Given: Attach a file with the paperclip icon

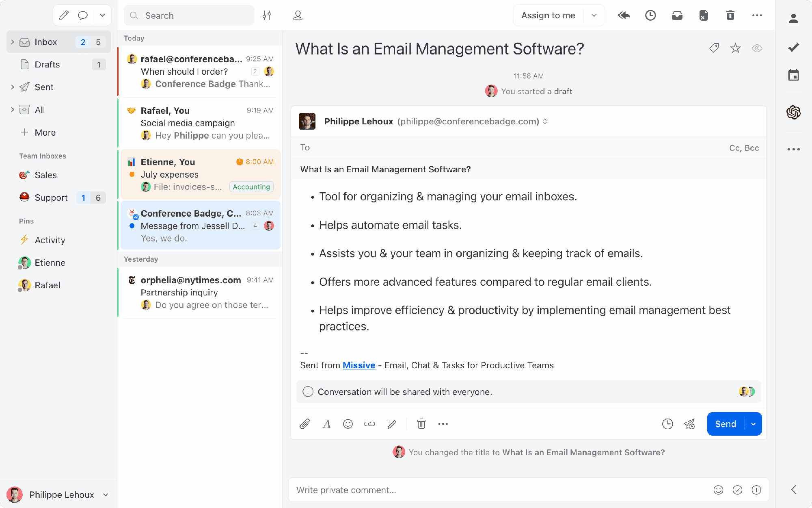Looking at the screenshot, I should pyautogui.click(x=304, y=424).
